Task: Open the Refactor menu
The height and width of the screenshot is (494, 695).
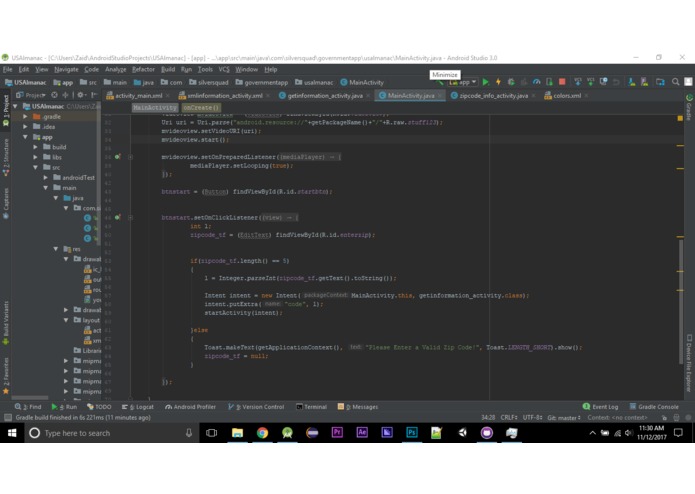Action: tap(143, 70)
